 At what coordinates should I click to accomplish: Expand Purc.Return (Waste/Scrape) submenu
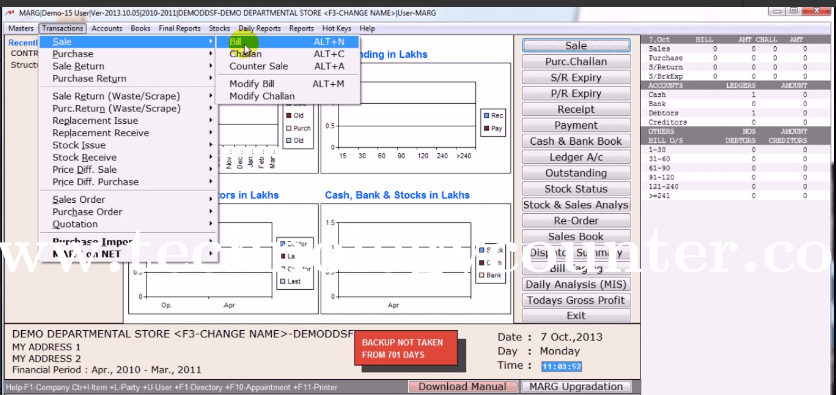pyautogui.click(x=128, y=108)
